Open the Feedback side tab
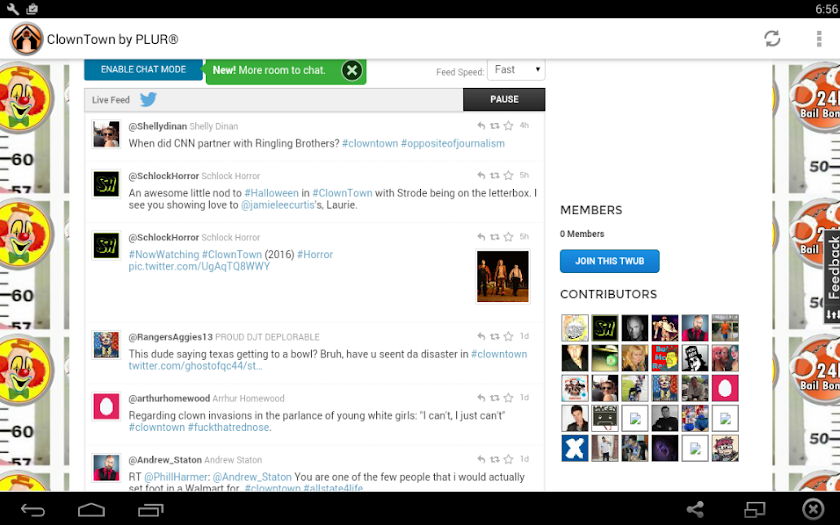This screenshot has height=525, width=840. click(832, 276)
